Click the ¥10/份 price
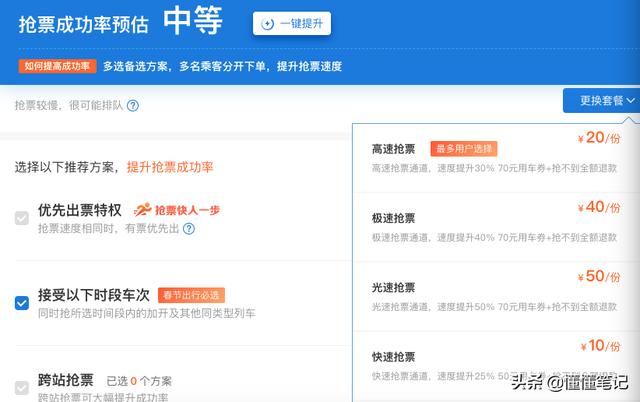This screenshot has height=402, width=640. (x=600, y=346)
